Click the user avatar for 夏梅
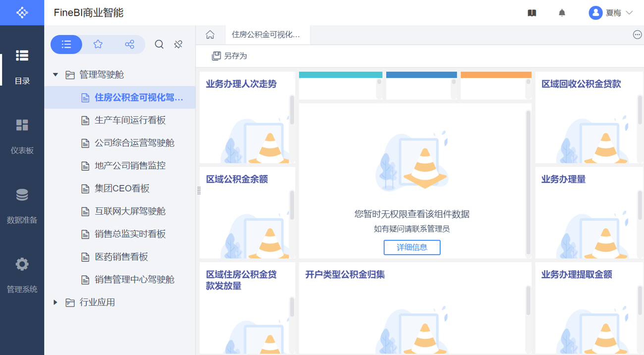Screen dimensions: 644x355 coord(595,13)
